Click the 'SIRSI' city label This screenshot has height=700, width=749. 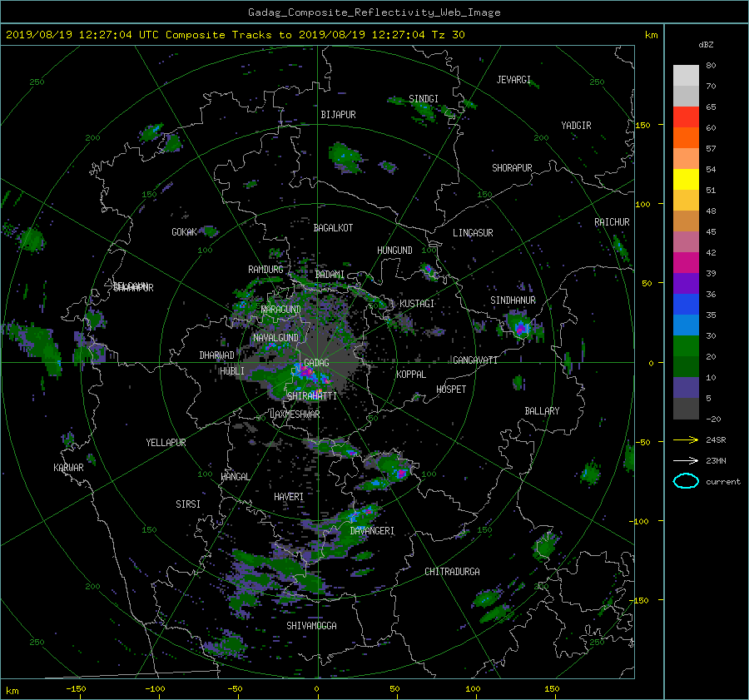pos(188,504)
